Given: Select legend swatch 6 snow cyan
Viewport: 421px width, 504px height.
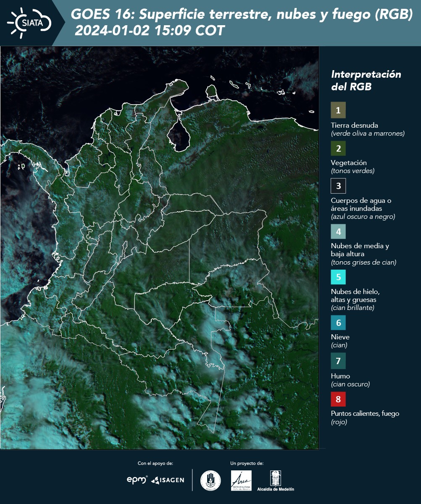Looking at the screenshot, I should [338, 323].
